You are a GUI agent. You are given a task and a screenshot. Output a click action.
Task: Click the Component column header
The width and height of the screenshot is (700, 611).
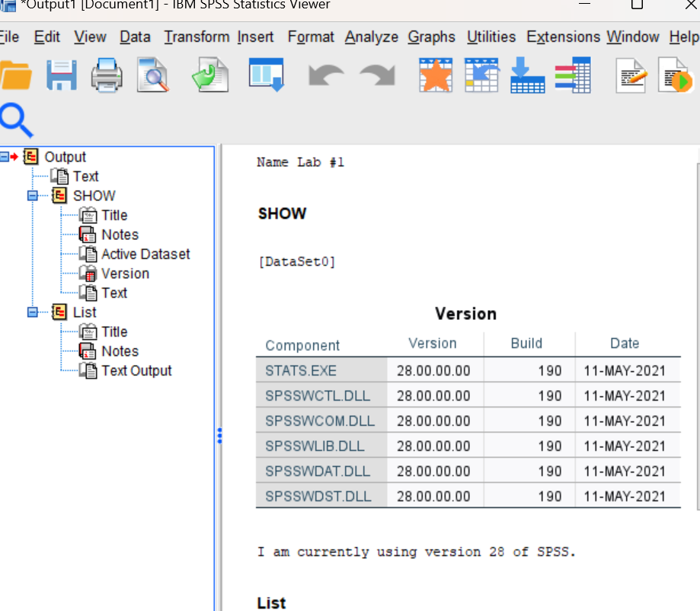click(x=302, y=345)
